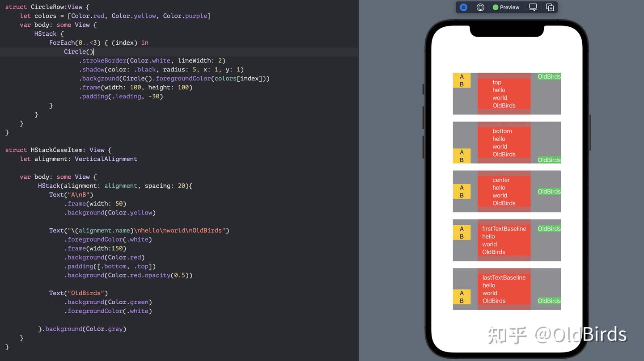Click the green OldBirds label in the bottom-alignment row
Viewport: 644px width, 361px height.
coord(549,160)
